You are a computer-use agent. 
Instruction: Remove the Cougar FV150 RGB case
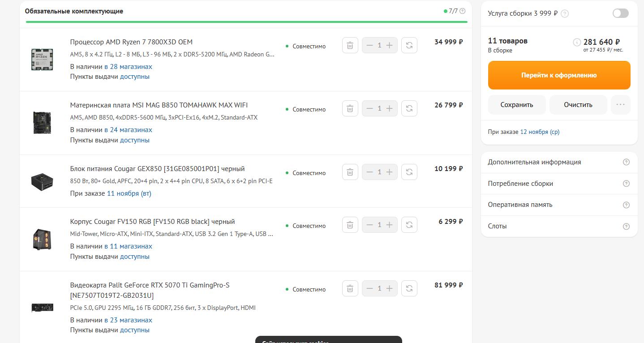click(x=350, y=225)
